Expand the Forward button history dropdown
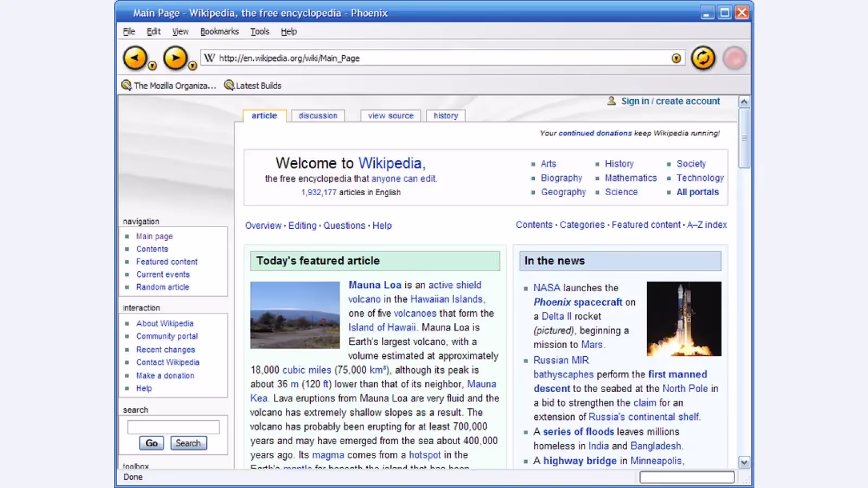Image resolution: width=868 pixels, height=488 pixels. tap(193, 66)
